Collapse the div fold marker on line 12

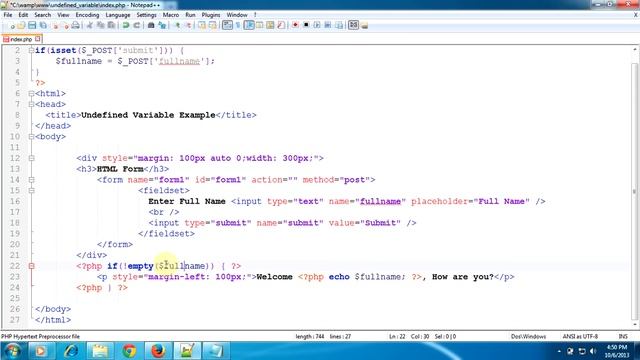click(x=31, y=158)
